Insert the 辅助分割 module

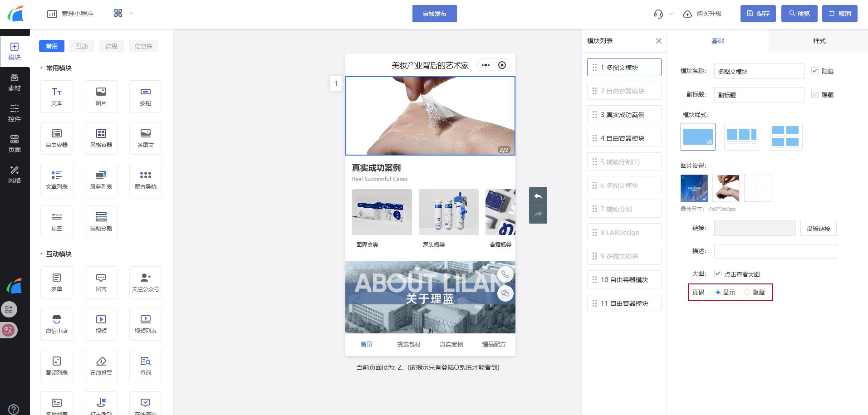pyautogui.click(x=101, y=222)
